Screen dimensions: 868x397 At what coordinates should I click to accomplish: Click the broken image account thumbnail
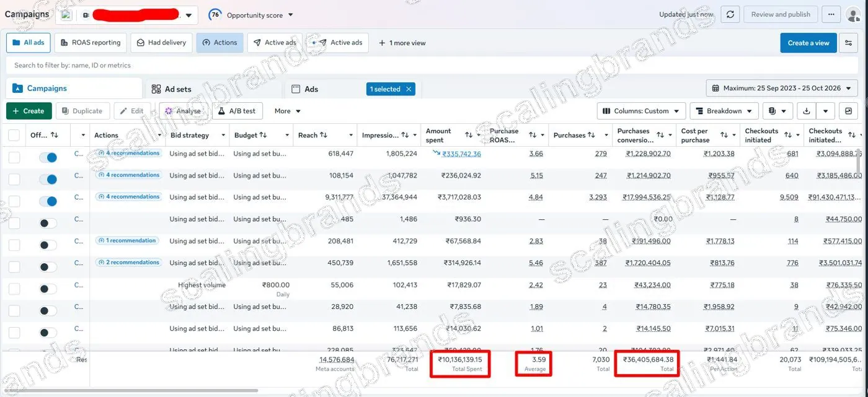(66, 14)
